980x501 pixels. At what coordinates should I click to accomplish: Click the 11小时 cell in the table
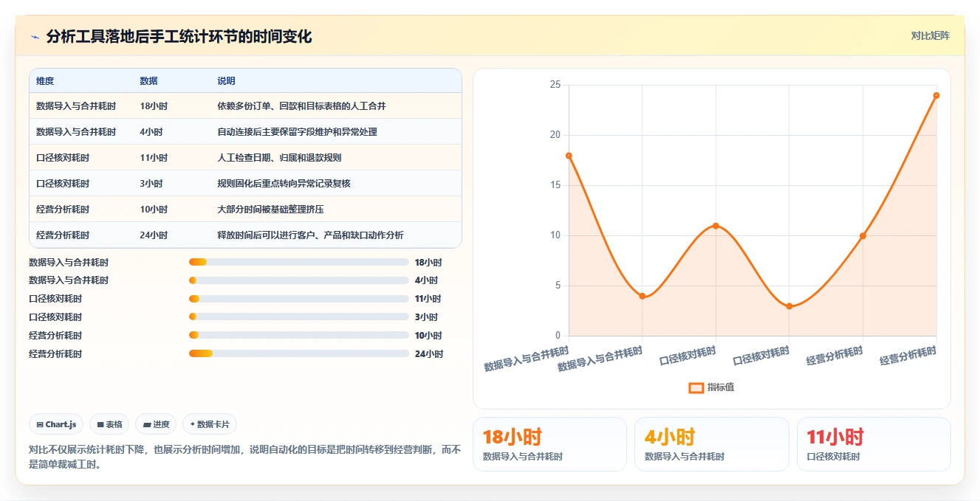pos(154,158)
